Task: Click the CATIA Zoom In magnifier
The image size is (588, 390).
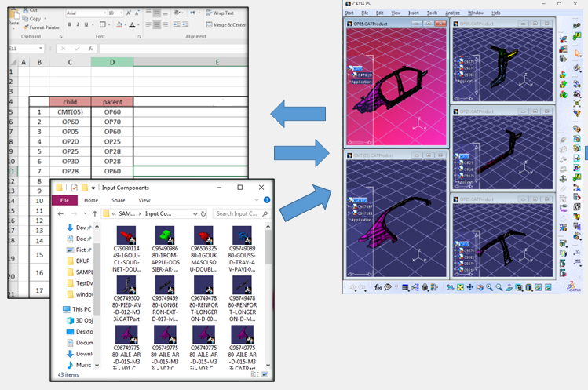Action: 489,288
